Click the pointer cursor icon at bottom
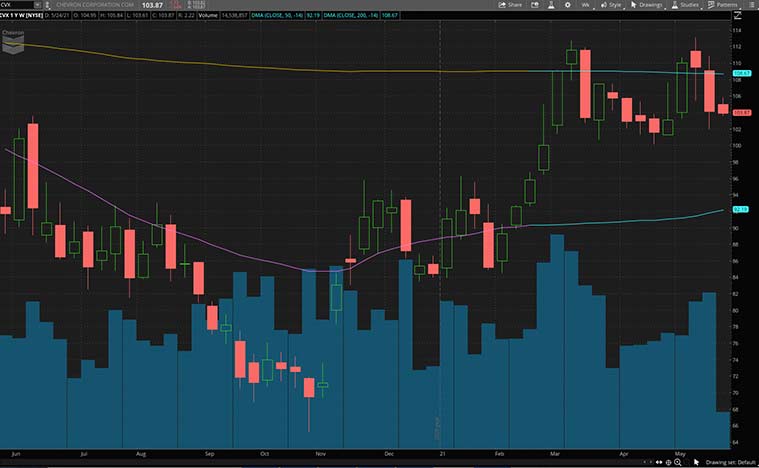 [x=696, y=462]
